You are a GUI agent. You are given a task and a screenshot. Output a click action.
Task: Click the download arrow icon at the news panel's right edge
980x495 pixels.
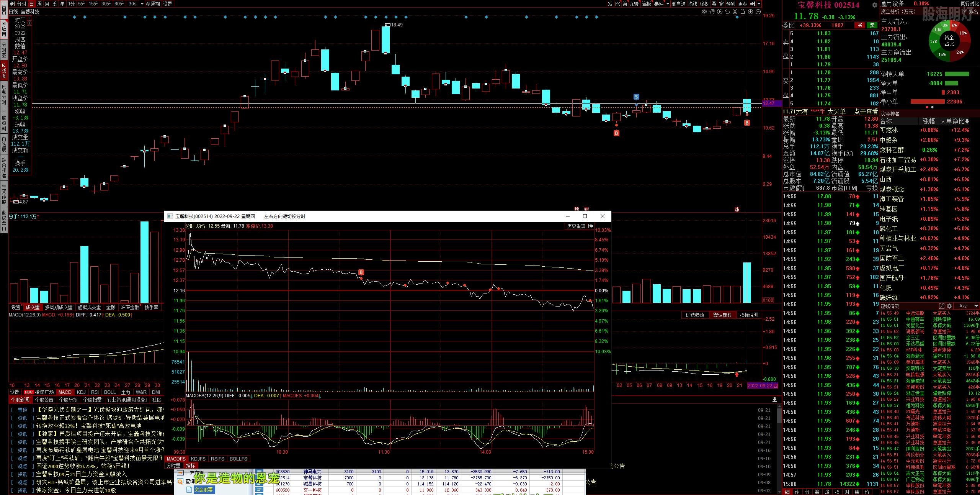(x=774, y=400)
